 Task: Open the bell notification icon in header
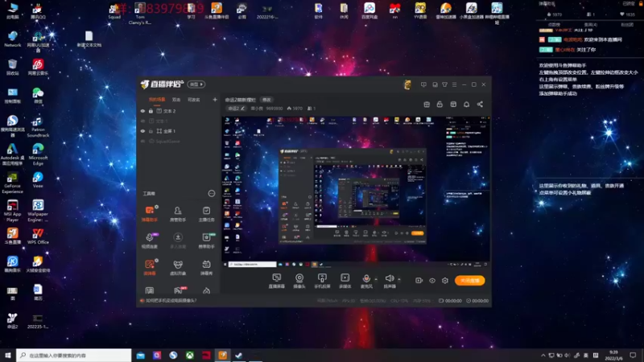point(467,105)
